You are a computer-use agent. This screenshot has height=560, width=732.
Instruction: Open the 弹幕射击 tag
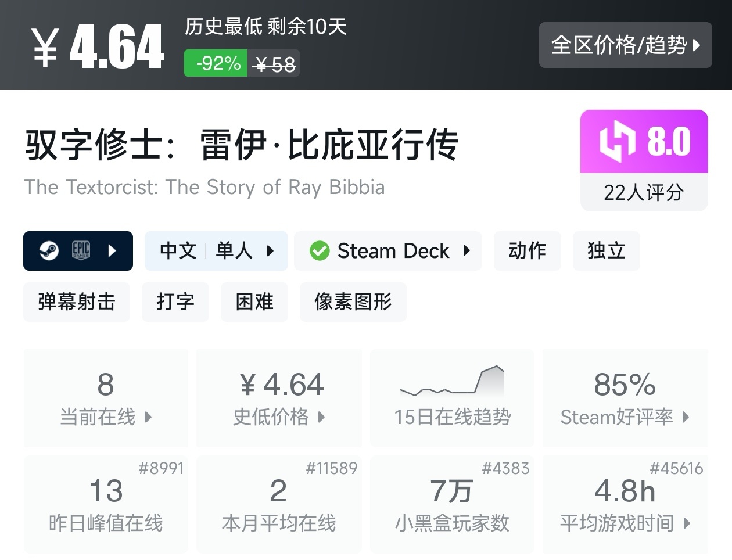tap(77, 302)
